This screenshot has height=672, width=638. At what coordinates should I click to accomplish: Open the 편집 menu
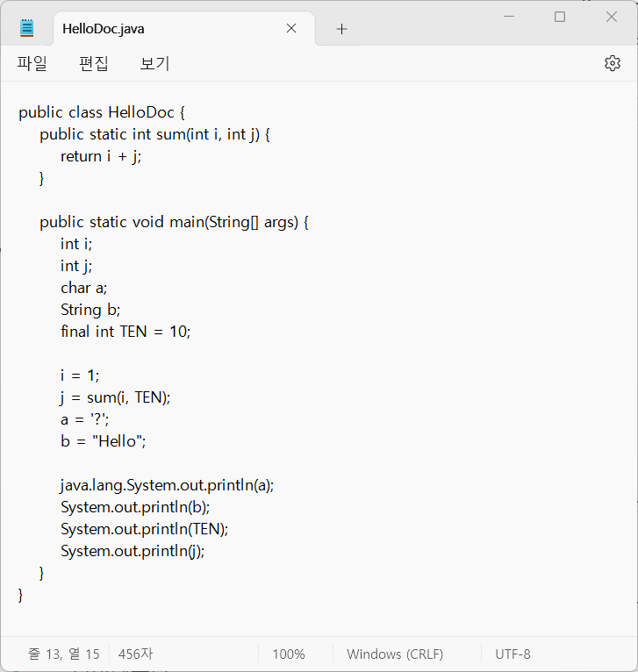coord(94,63)
